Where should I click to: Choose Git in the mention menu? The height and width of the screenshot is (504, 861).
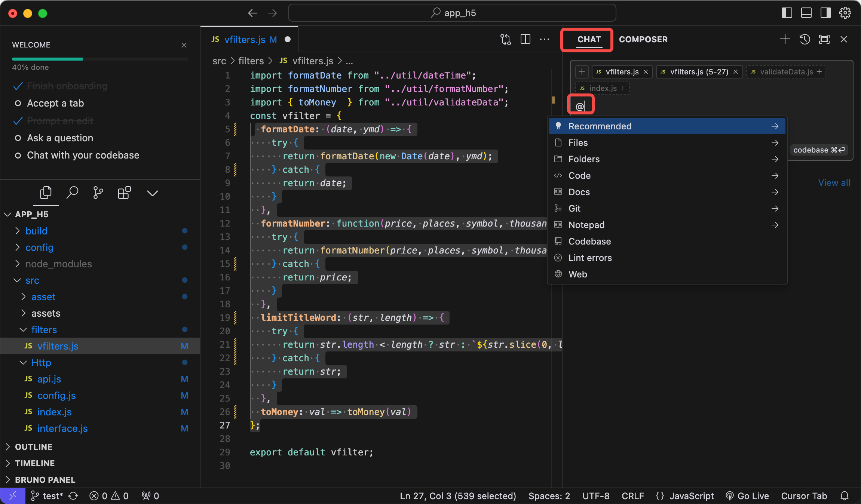click(667, 208)
